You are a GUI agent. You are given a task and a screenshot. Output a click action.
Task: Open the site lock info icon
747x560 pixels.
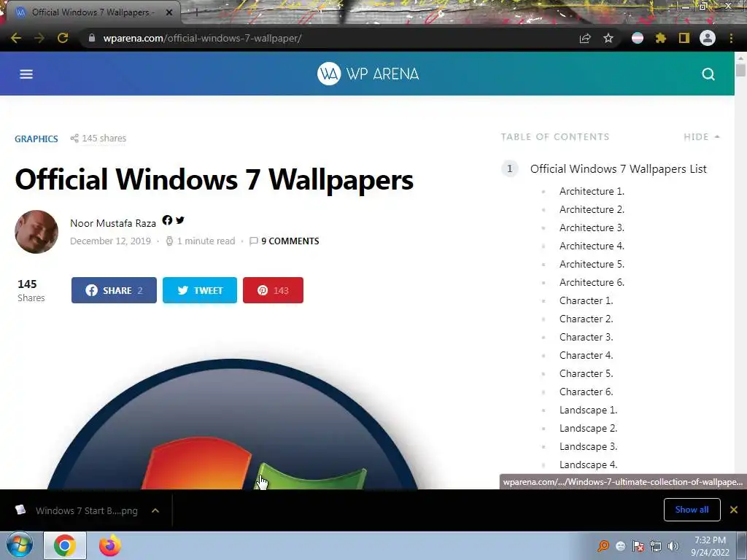tap(92, 38)
